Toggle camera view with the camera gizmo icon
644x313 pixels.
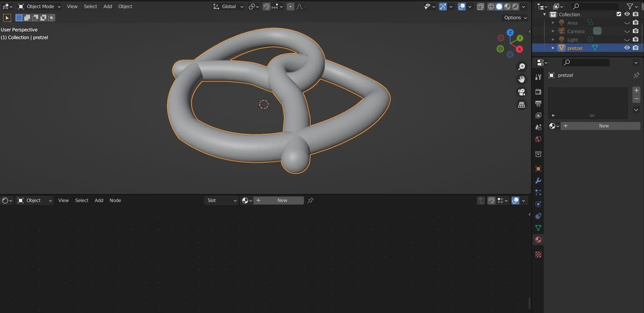(521, 92)
